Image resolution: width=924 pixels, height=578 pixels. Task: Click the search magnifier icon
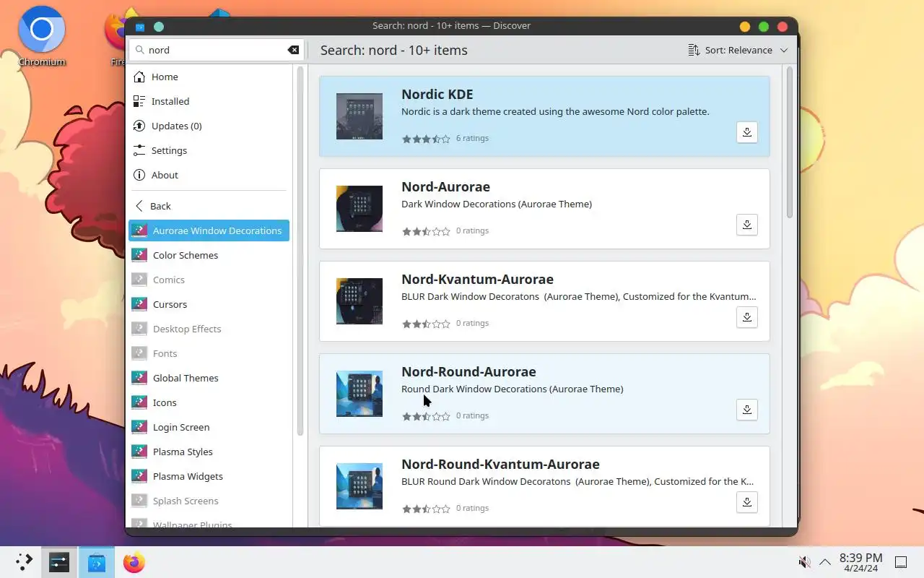139,50
